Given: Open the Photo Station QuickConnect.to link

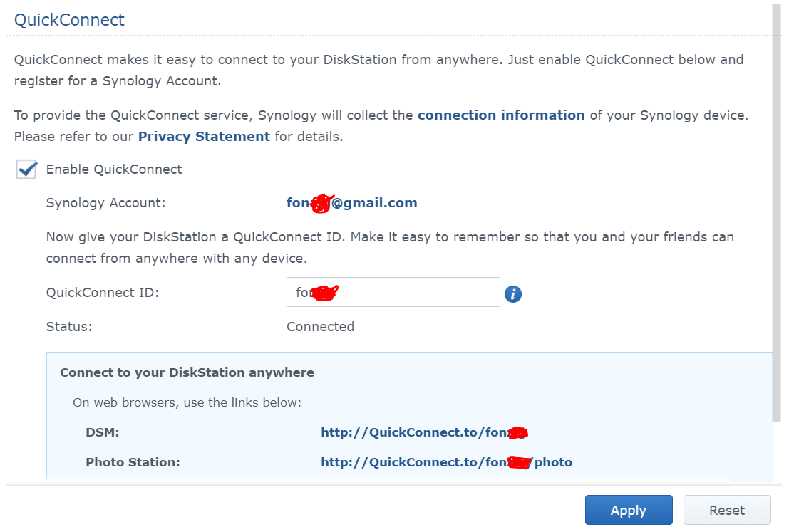Looking at the screenshot, I should [x=446, y=462].
